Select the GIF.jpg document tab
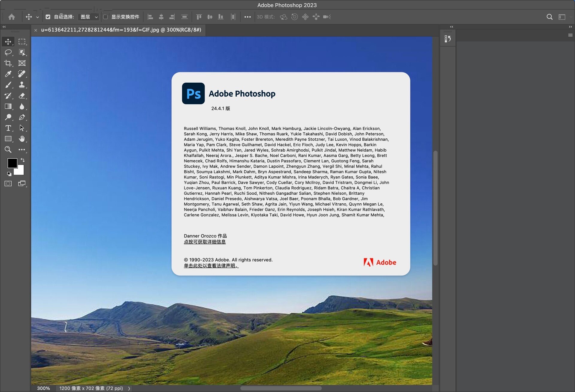 click(121, 30)
